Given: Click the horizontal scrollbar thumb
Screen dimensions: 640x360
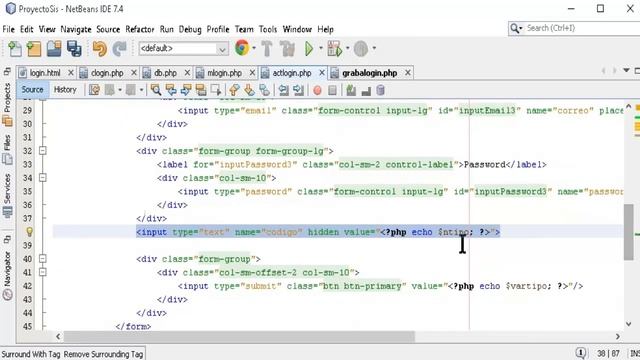Looking at the screenshot, I should click(239, 337).
